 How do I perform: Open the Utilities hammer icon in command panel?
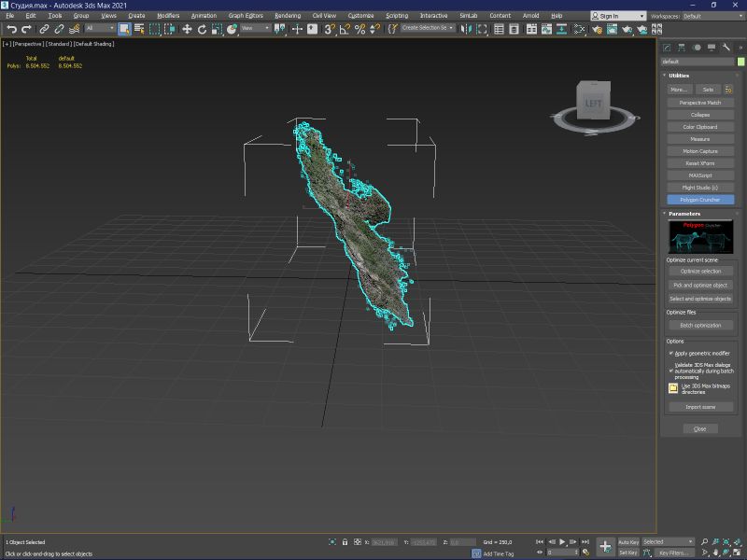[725, 47]
